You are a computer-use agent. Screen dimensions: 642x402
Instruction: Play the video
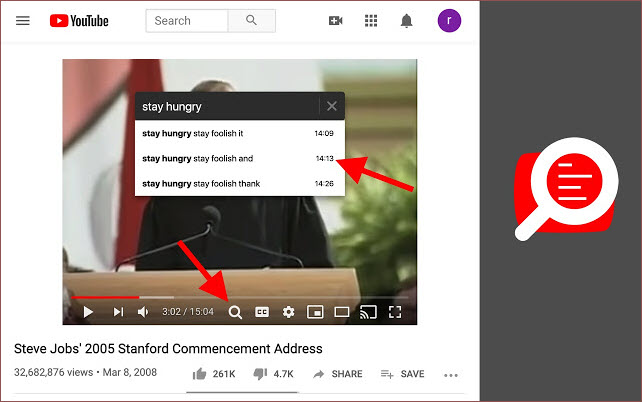(x=88, y=312)
